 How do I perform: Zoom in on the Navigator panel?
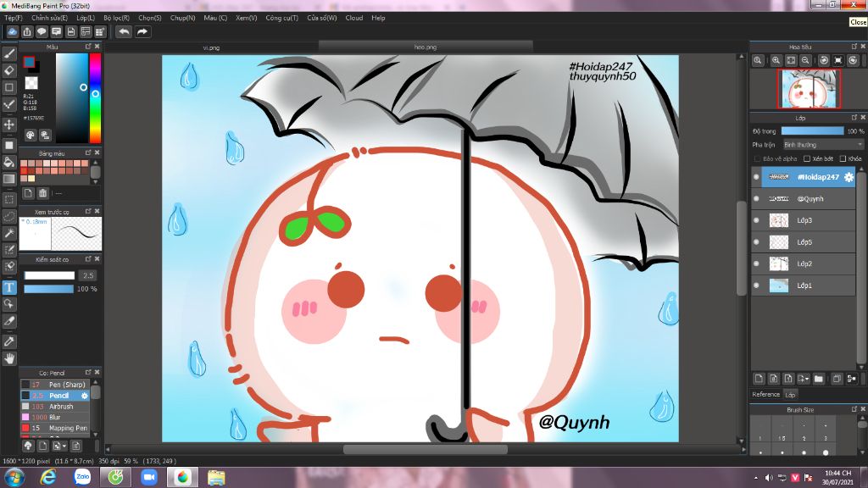pyautogui.click(x=776, y=60)
